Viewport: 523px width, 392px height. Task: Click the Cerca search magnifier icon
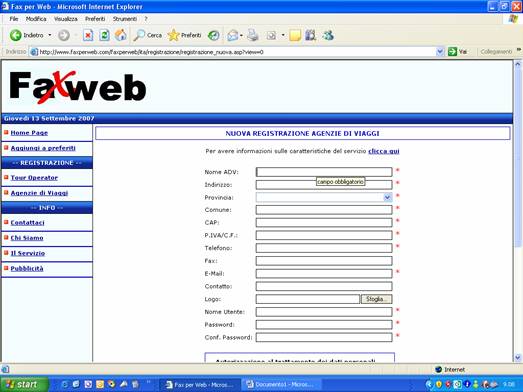[x=138, y=35]
